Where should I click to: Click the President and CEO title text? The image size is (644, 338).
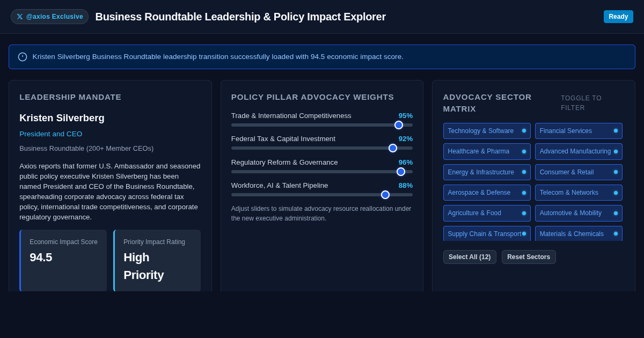51,134
